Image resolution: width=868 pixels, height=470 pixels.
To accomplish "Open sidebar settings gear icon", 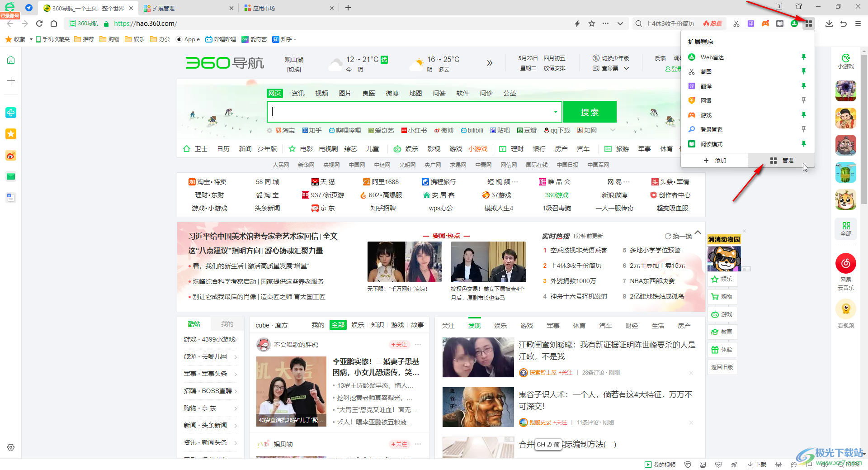I will [11, 447].
